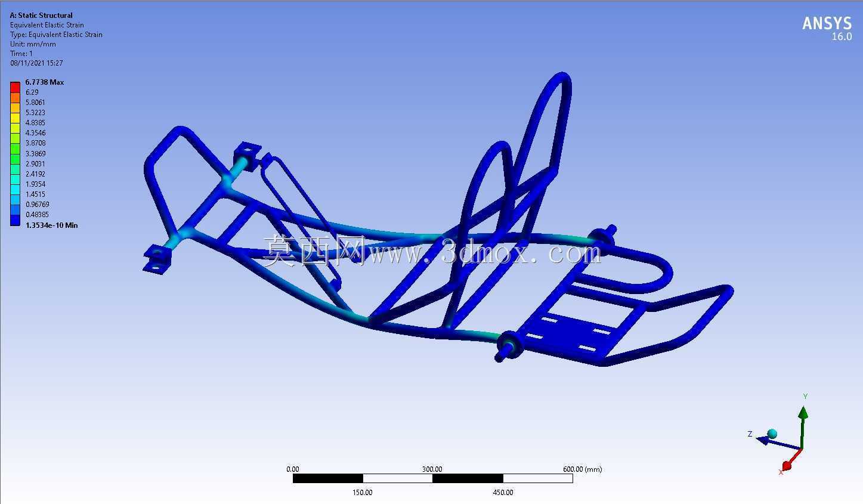Click the '6.29' legend value
The width and height of the screenshot is (863, 504).
click(x=32, y=92)
